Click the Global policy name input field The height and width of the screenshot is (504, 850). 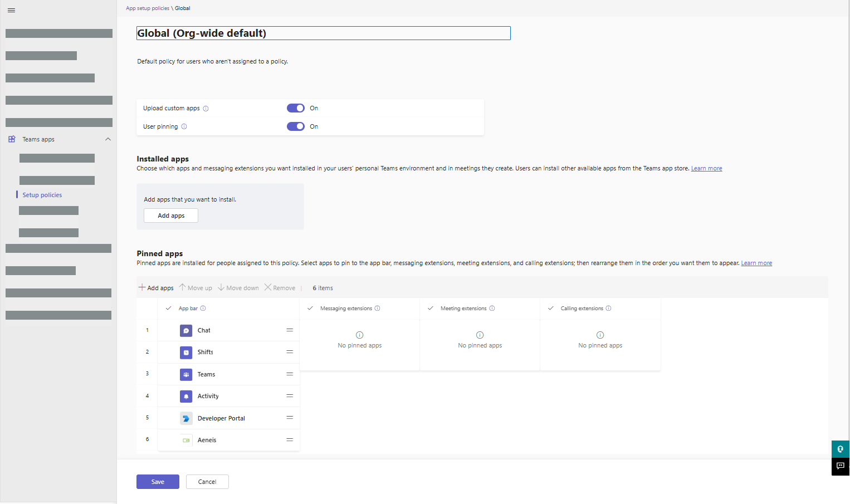[323, 33]
